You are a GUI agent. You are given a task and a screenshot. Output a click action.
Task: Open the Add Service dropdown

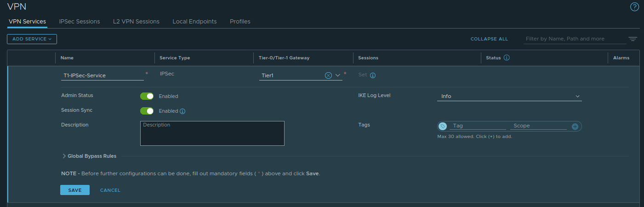point(32,39)
